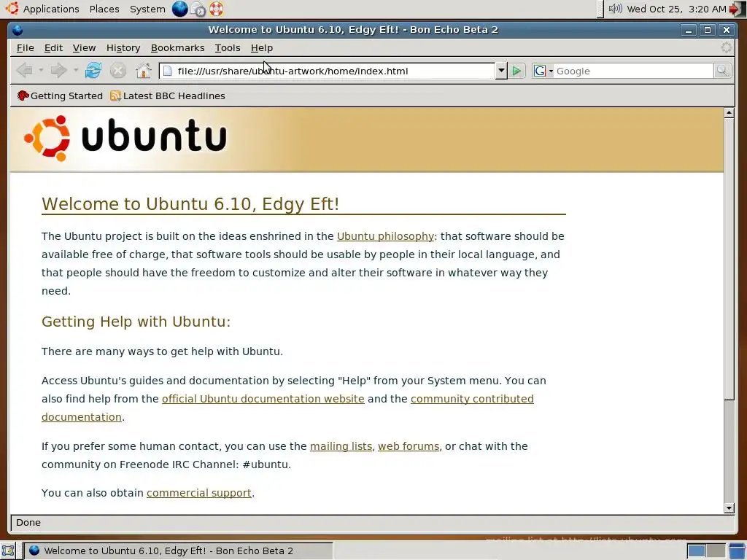
Task: Open the commercial support link
Action: (x=198, y=493)
